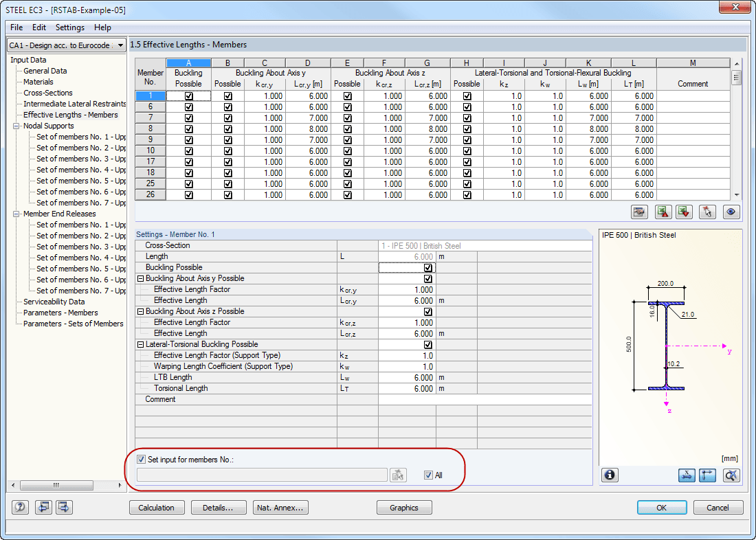756x540 pixels.
Task: Import effective lengths from Excel
Action: [x=685, y=212]
